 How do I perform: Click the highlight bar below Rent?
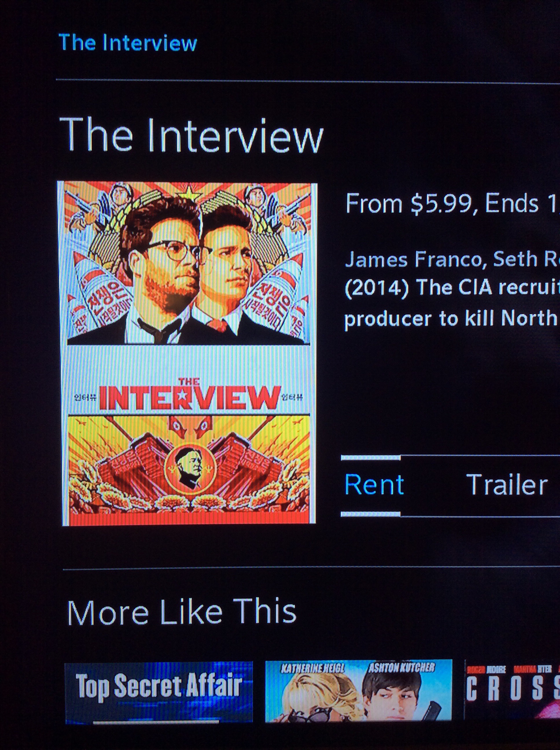(371, 514)
